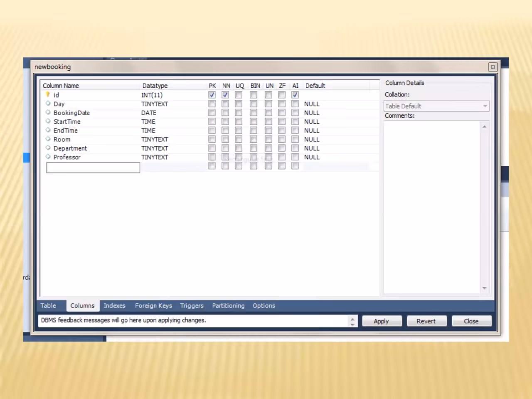Select the INT(11) datatype cell
532x399 pixels.
[152, 95]
